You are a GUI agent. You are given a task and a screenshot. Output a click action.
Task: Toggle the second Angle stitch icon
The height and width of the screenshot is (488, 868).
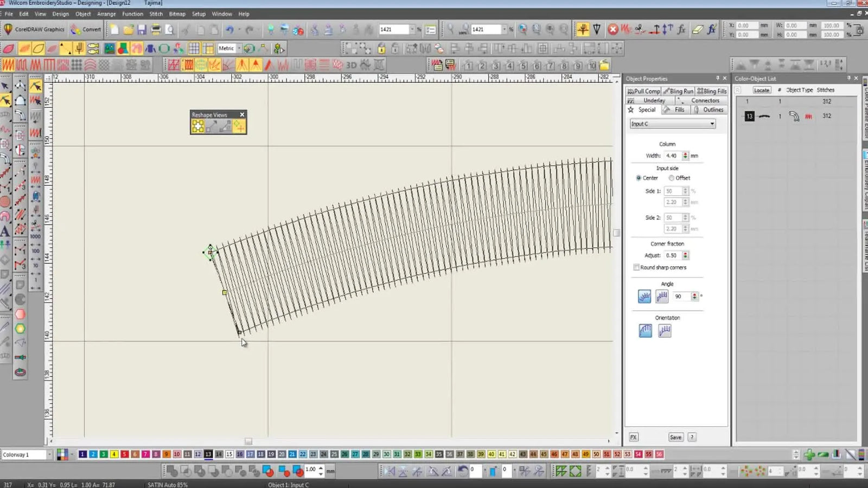(x=662, y=296)
